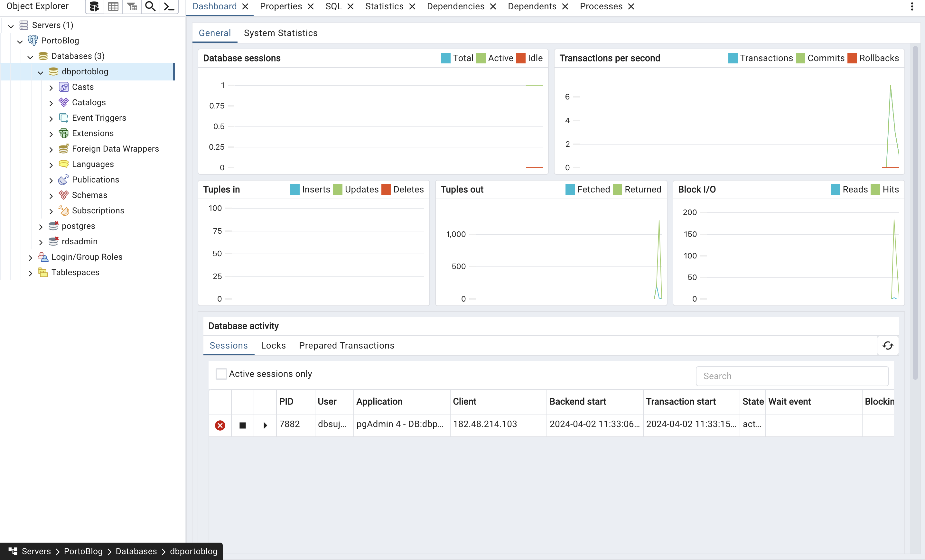Terminate session 7882 with red X
The width and height of the screenshot is (925, 560).
(220, 425)
